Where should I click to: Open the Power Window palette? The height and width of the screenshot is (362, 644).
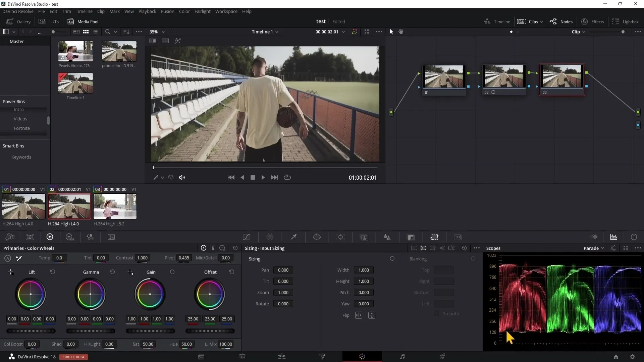click(317, 237)
